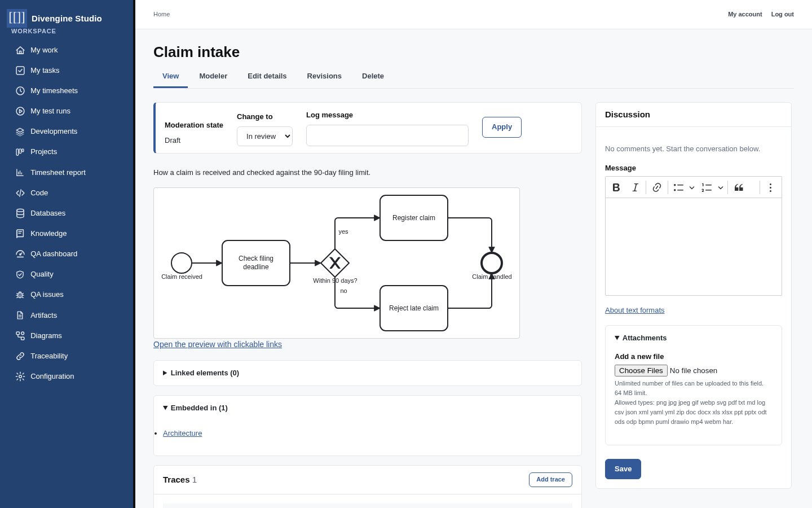
Task: Open the Quality shield icon
Action: 20,274
